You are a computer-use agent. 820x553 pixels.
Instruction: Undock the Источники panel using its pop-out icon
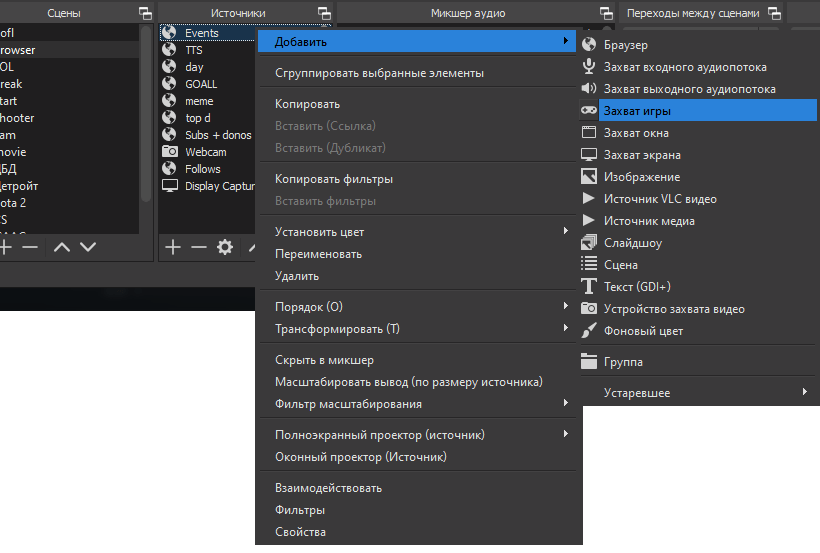tap(324, 13)
